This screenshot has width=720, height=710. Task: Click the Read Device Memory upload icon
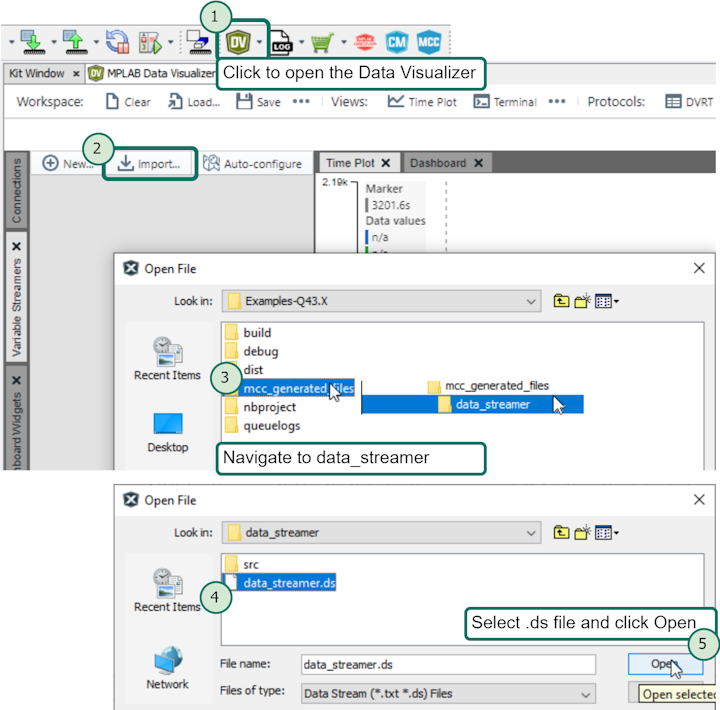tap(75, 42)
